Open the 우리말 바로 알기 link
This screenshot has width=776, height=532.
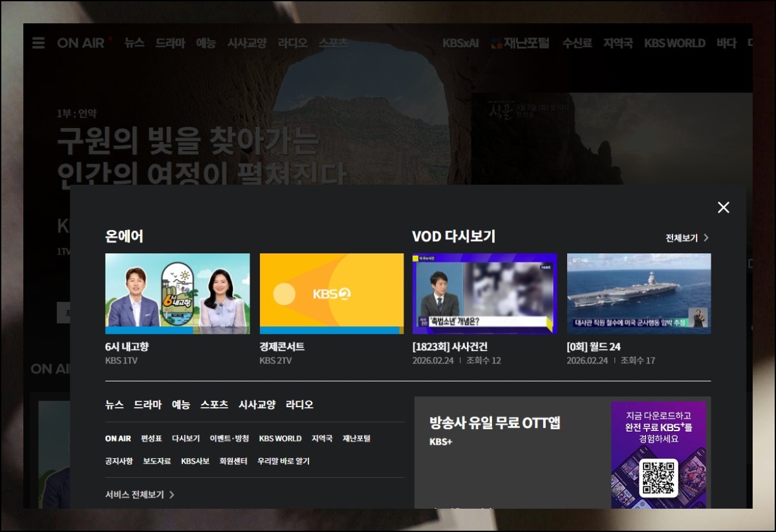point(283,462)
